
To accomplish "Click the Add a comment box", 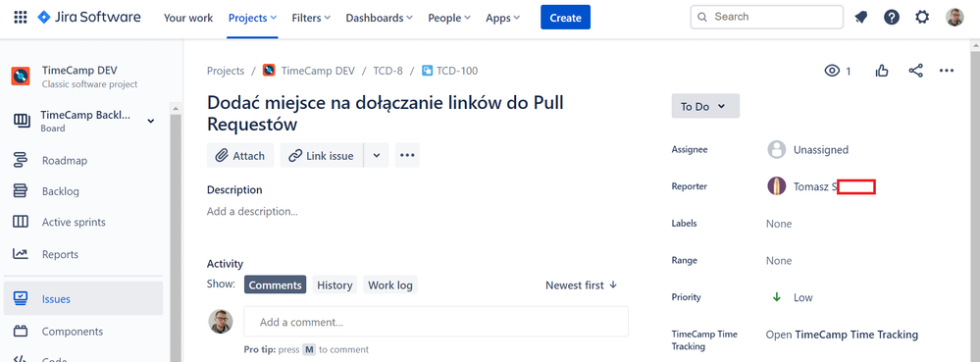I will coord(436,322).
